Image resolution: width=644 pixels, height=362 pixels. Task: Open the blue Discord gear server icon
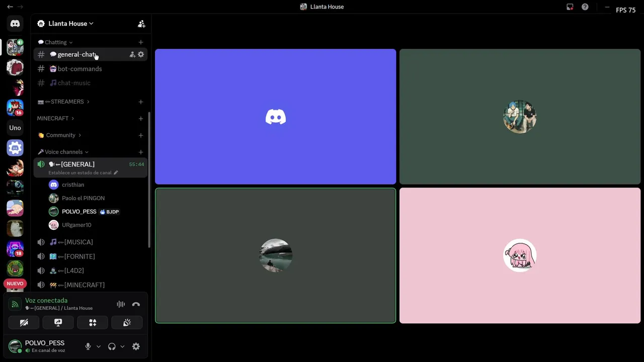(15, 148)
